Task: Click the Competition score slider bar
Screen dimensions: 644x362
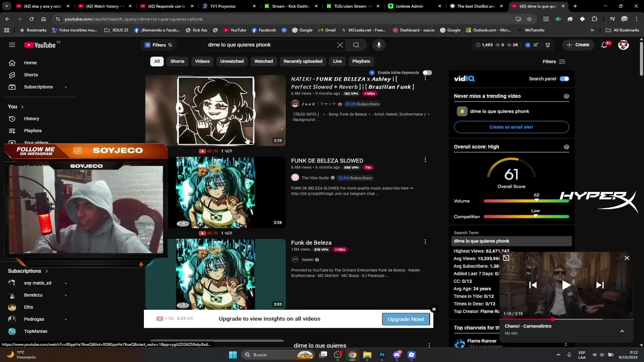Action: (526, 217)
